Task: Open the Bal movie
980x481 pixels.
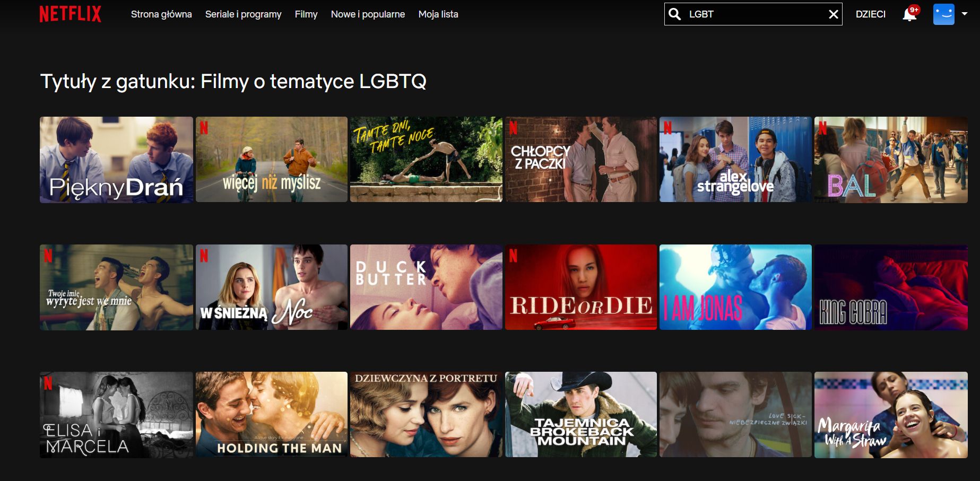Action: 891,160
